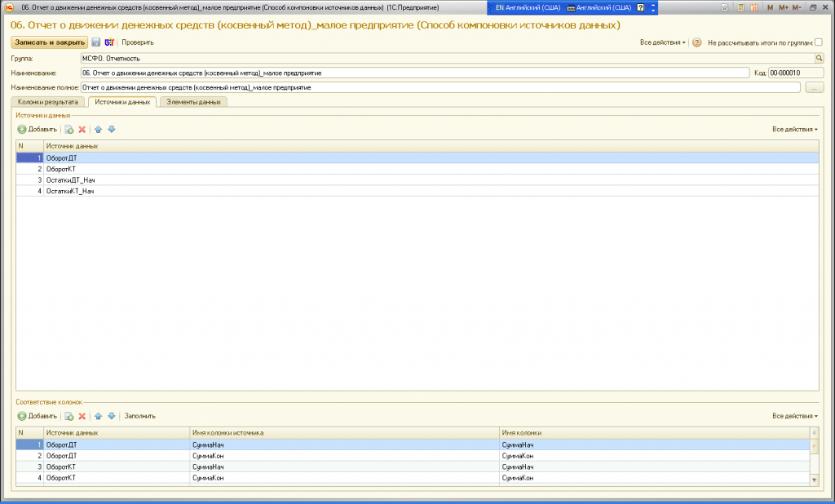
Task: Copy row icon in Источники данных toolbar
Action: (x=69, y=130)
